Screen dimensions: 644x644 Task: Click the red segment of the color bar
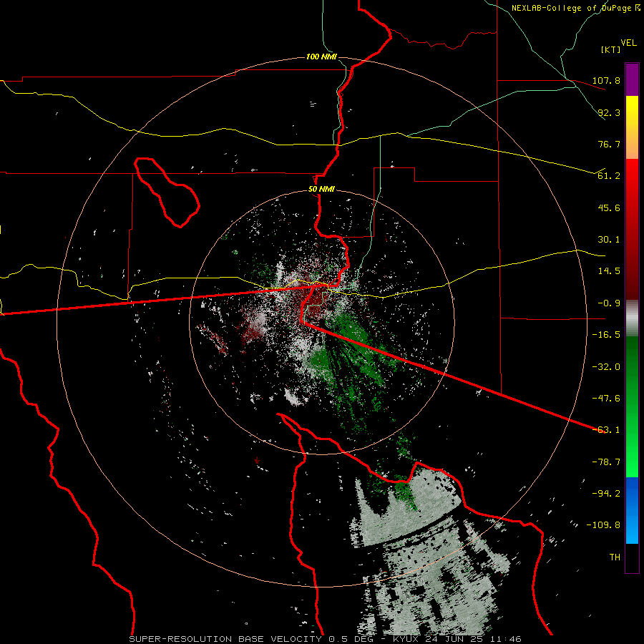click(632, 229)
